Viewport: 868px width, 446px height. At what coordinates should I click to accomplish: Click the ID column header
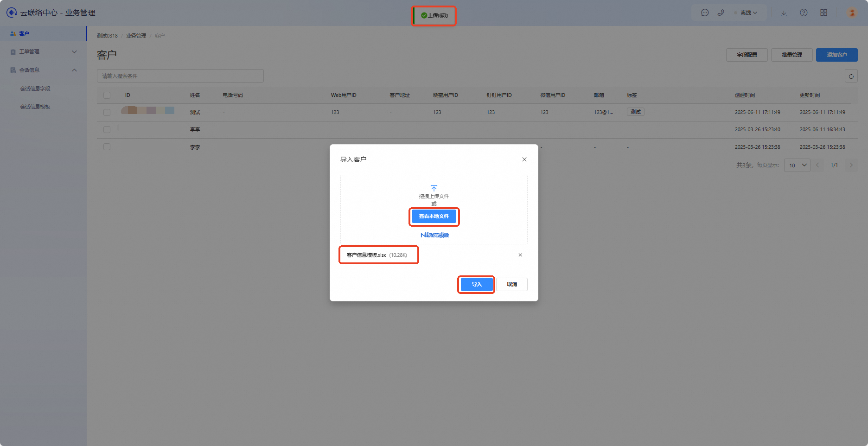pyautogui.click(x=128, y=95)
